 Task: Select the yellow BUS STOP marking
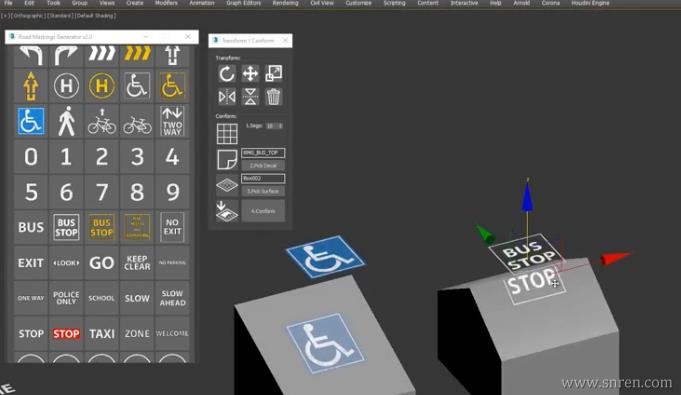[x=102, y=227]
